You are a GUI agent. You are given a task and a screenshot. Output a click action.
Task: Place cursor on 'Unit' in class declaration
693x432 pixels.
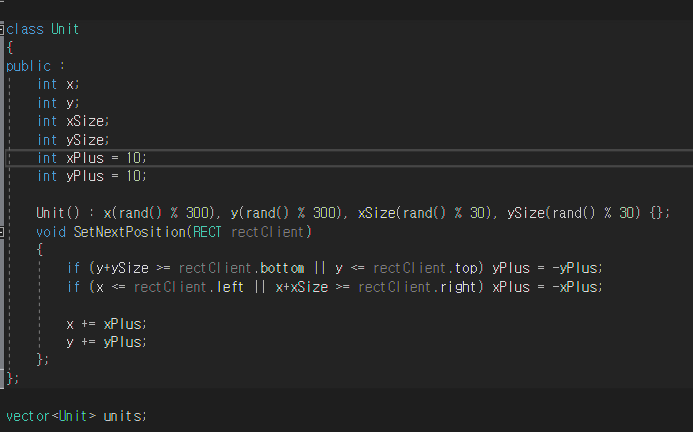coord(65,29)
